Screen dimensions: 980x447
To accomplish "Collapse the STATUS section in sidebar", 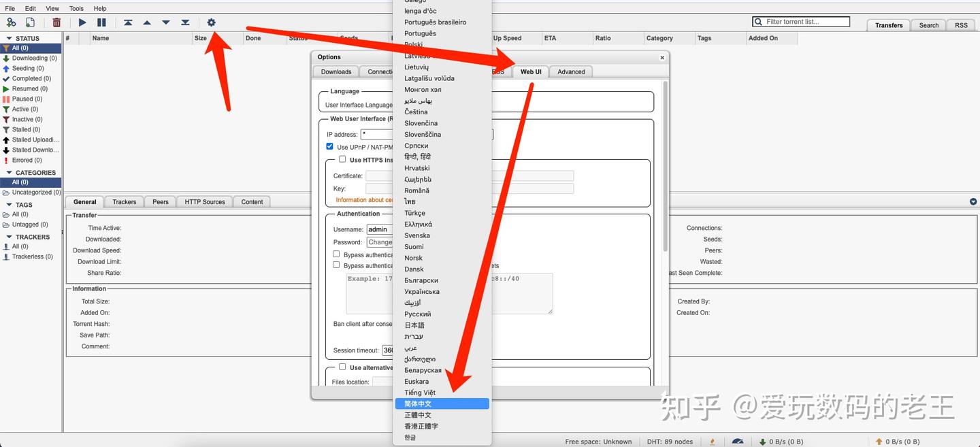I will click(x=10, y=39).
